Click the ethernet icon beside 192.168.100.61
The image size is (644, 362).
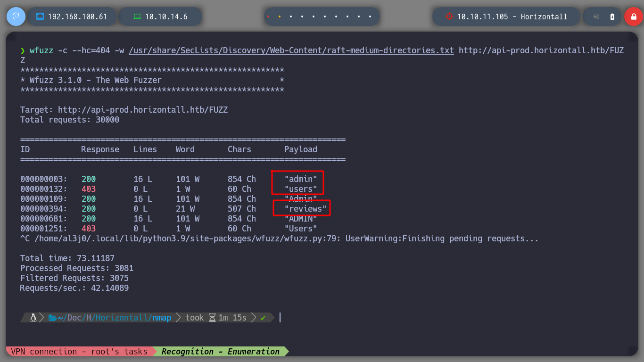coord(40,16)
